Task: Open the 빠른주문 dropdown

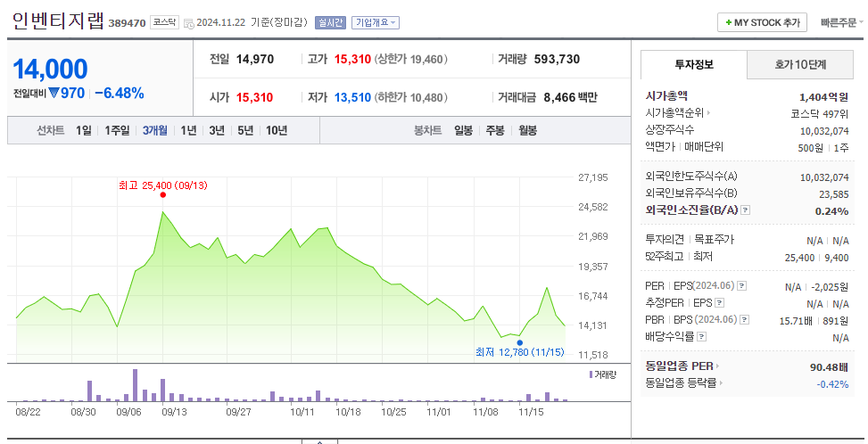Action: (841, 22)
